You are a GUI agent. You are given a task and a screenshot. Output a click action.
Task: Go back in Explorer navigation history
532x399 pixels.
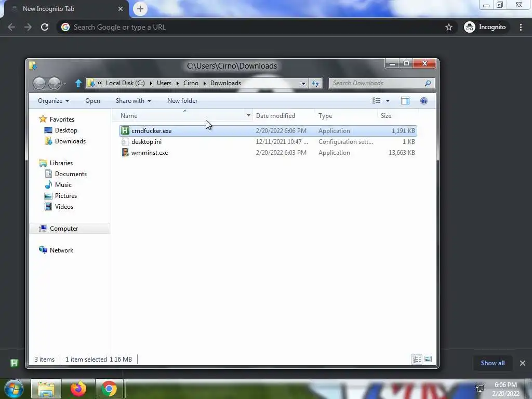[x=39, y=83]
